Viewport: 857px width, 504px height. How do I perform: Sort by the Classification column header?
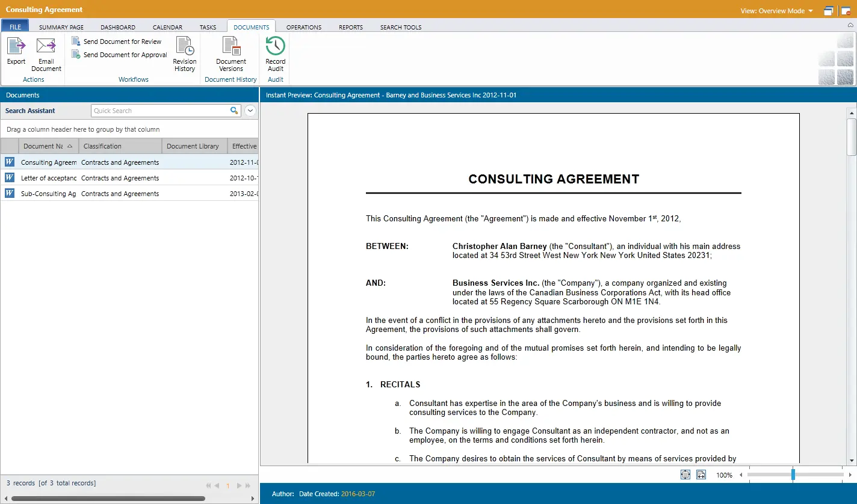[120, 146]
